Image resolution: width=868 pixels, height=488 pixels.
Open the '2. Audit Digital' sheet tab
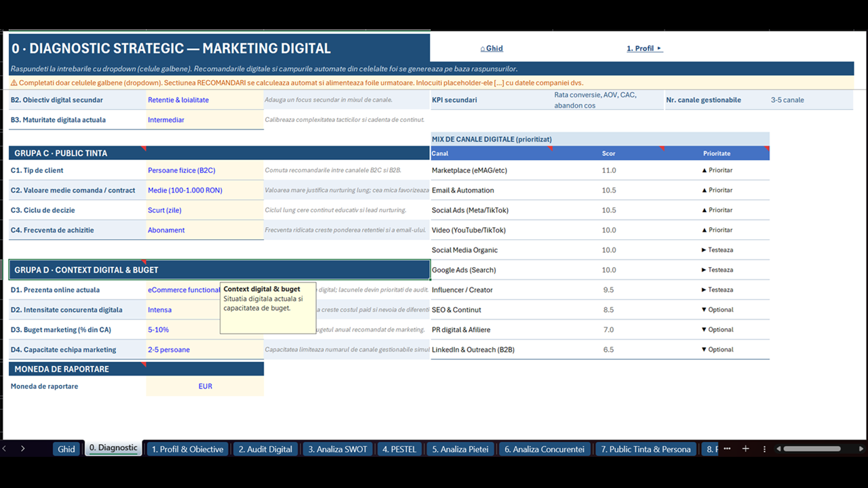[x=265, y=449]
